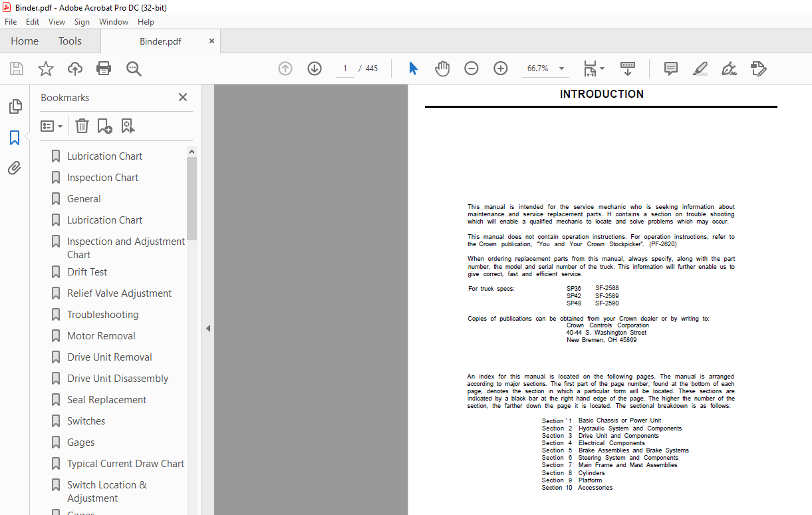Open the Stamp or redact tool
Viewport: 812px width, 515px height.
[758, 69]
